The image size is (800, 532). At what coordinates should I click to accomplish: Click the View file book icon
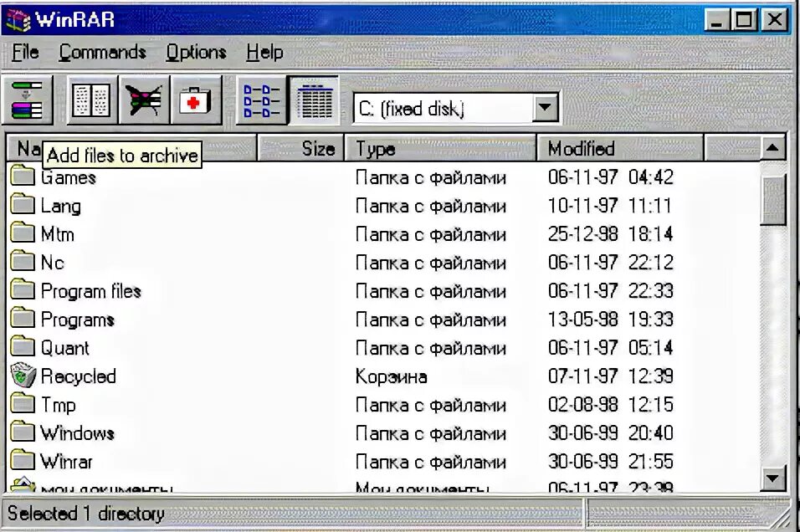click(92, 100)
